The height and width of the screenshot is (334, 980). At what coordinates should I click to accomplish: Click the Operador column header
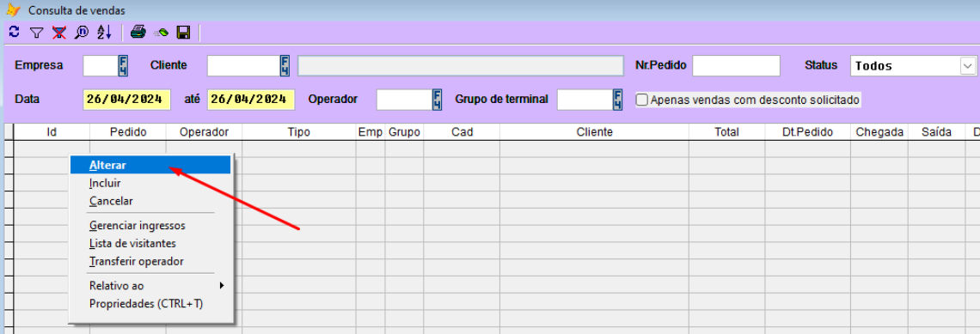(x=205, y=131)
